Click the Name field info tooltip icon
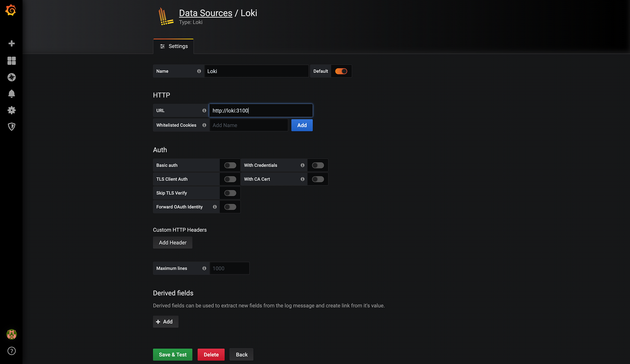 tap(199, 71)
